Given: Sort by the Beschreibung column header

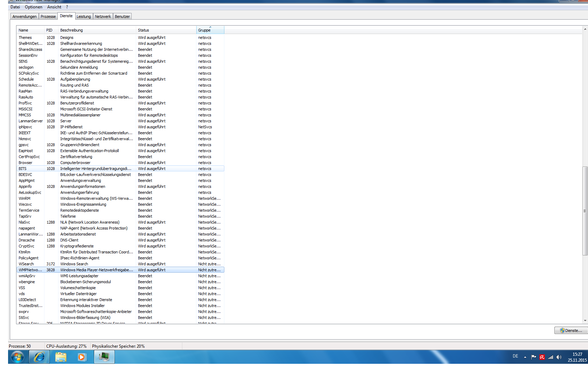Looking at the screenshot, I should [x=97, y=30].
